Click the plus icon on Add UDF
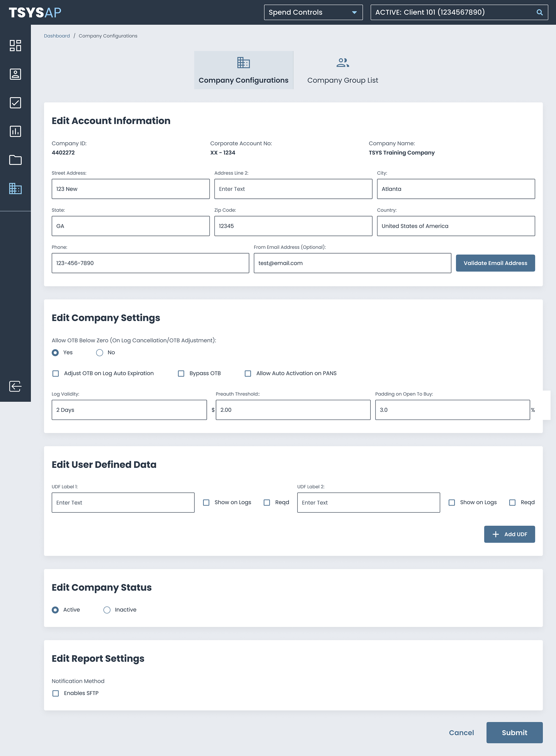Viewport: 556px width, 756px height. point(495,534)
